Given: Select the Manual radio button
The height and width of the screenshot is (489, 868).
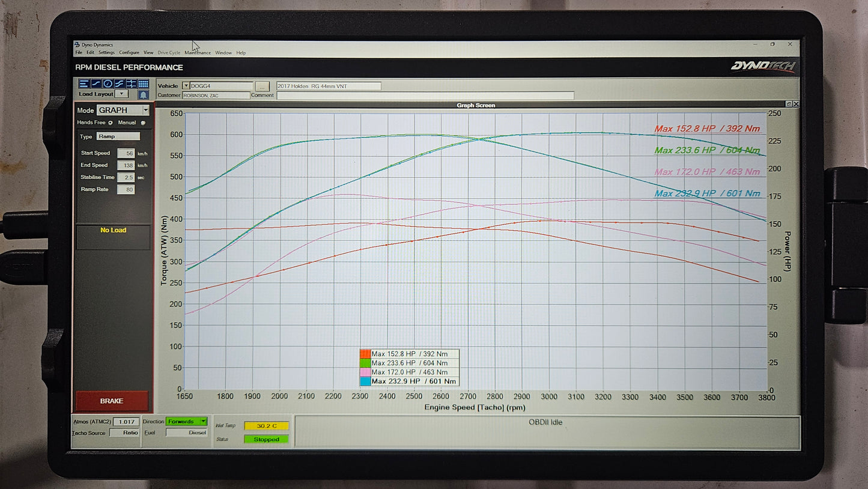Looking at the screenshot, I should 143,123.
